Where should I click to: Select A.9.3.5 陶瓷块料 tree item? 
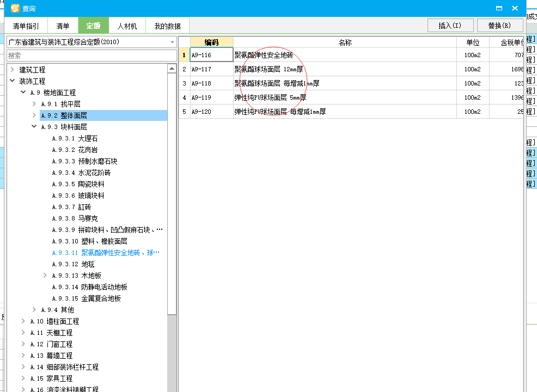coord(78,184)
